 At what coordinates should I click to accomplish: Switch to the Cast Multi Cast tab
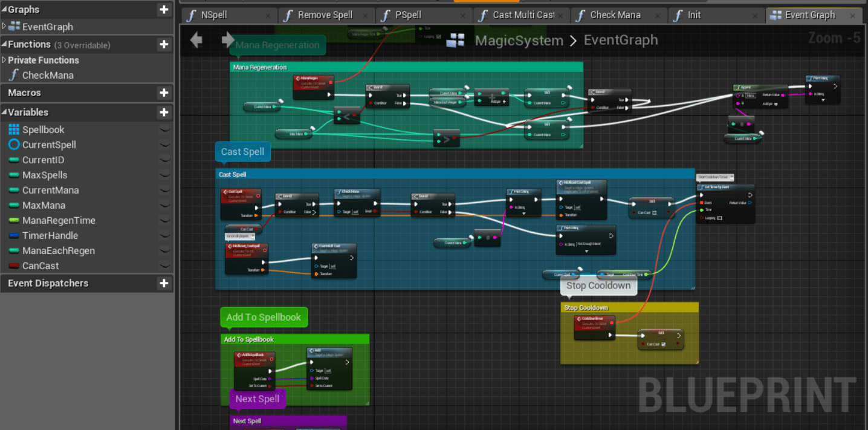(520, 15)
